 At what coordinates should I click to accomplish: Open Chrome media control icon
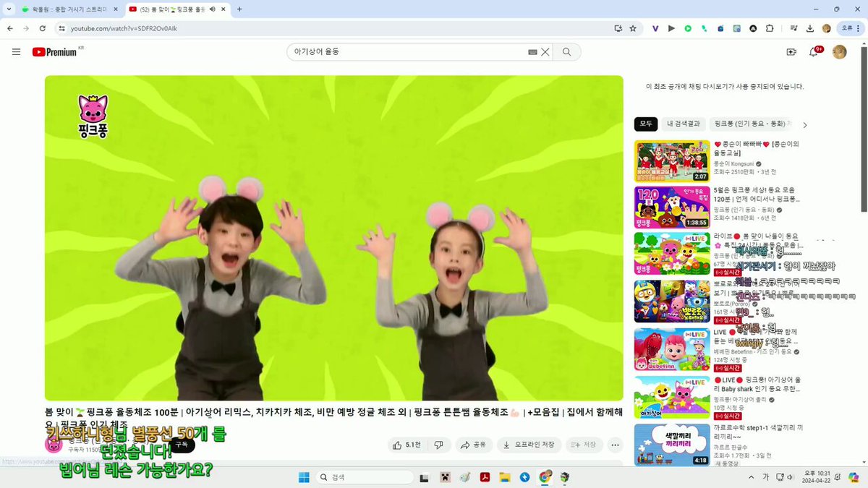[x=793, y=28]
